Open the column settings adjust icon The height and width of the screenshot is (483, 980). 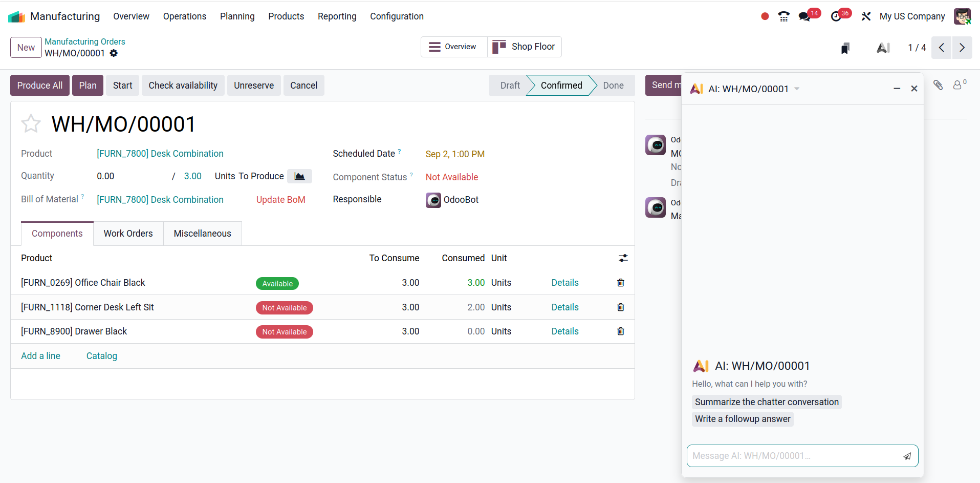pyautogui.click(x=623, y=258)
